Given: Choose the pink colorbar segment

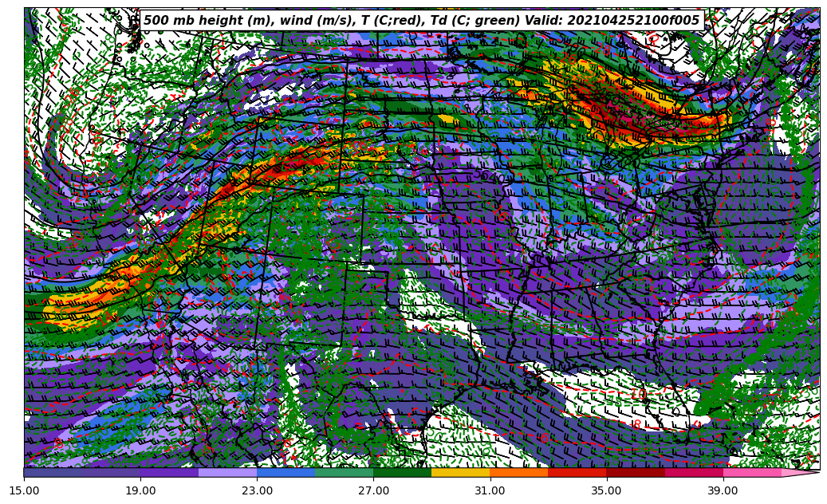Looking at the screenshot, I should pyautogui.click(x=751, y=472).
